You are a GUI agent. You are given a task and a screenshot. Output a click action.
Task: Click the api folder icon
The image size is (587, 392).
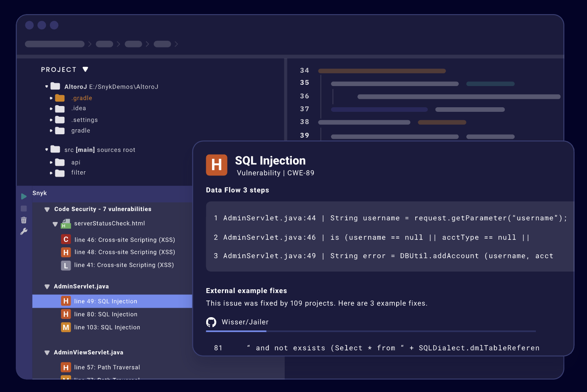click(x=60, y=162)
